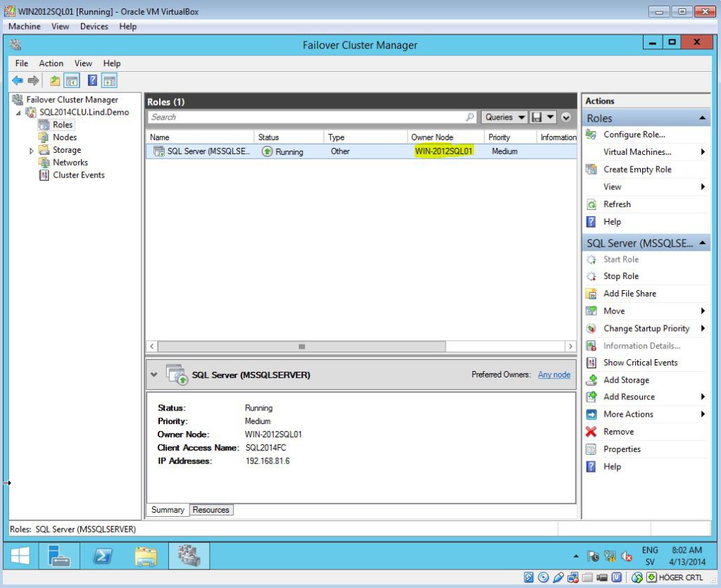The image size is (721, 588).
Task: Open the Any node preferred owners link
Action: pyautogui.click(x=554, y=375)
